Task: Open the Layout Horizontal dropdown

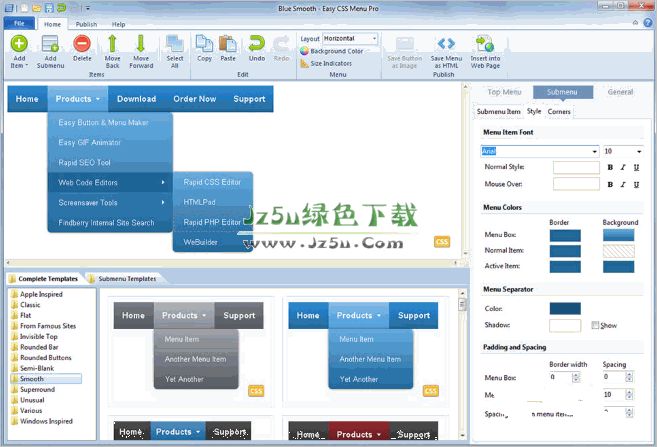Action: [374, 39]
